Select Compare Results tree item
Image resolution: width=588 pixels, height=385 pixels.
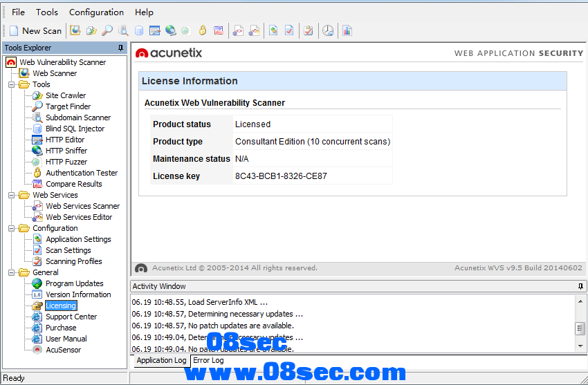(74, 184)
